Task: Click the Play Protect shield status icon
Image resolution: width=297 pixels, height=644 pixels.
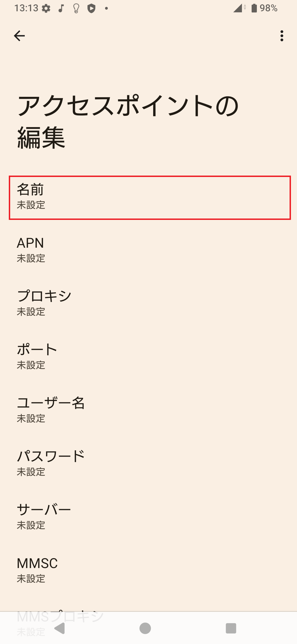Action: pyautogui.click(x=92, y=8)
